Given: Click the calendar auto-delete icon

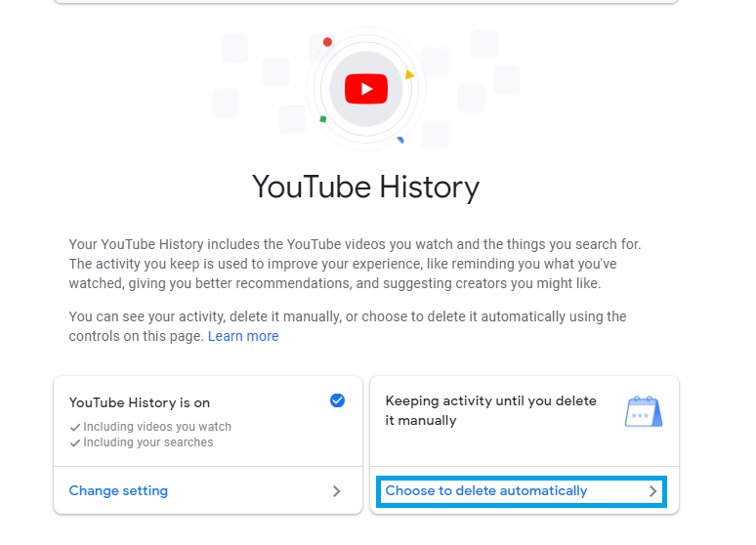Looking at the screenshot, I should tap(643, 411).
